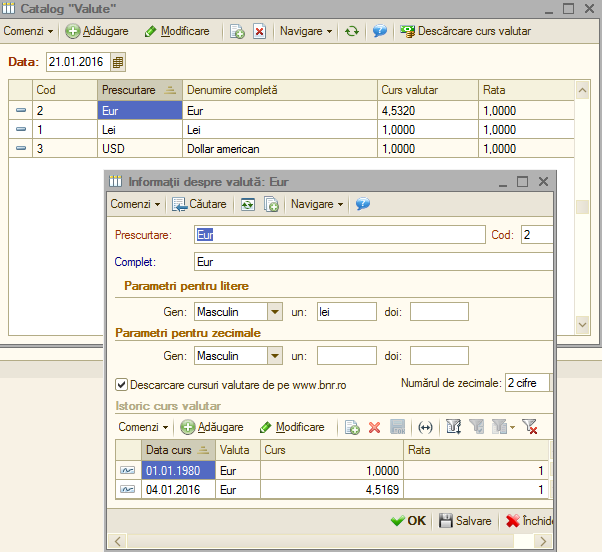
Task: Open Gen dropdown under Parametri pentru litere
Action: click(275, 312)
